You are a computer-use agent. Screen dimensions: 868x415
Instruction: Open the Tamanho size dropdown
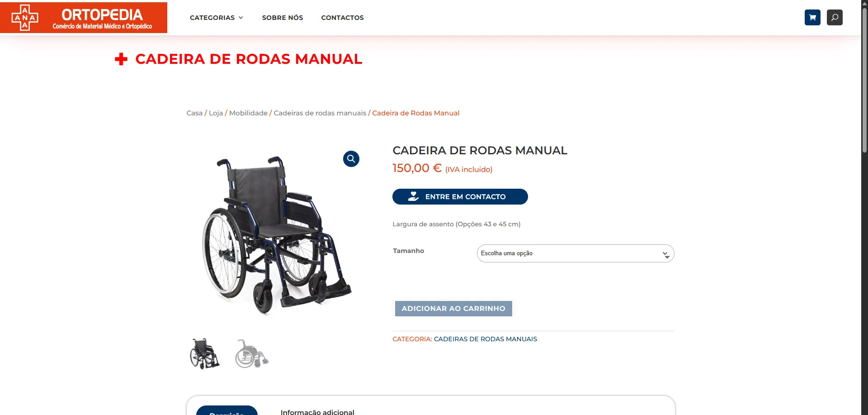[x=576, y=253]
